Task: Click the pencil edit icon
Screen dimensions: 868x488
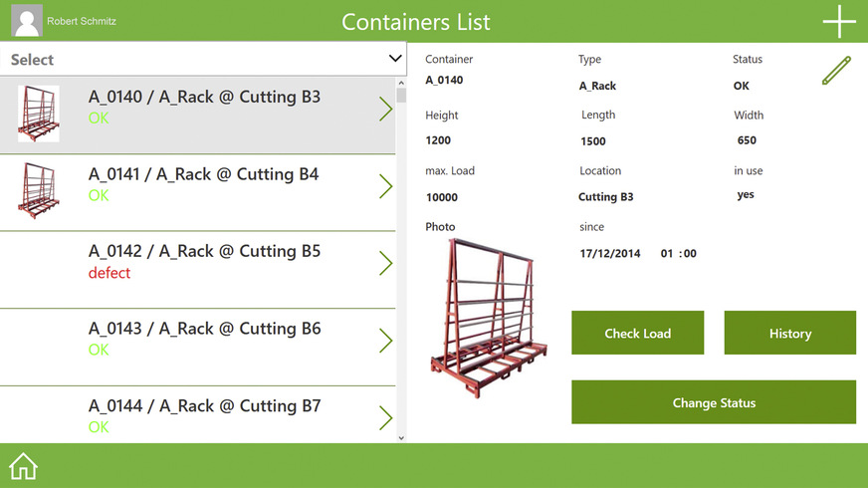Action: tap(836, 71)
